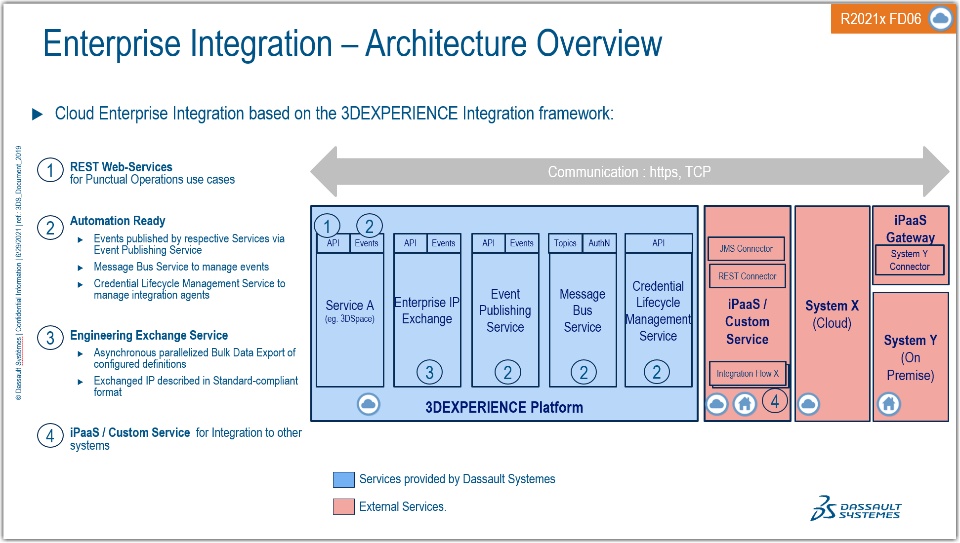Screen dimensions: 960x543
Task: Click the Event Publishing Service box label
Action: tap(505, 310)
